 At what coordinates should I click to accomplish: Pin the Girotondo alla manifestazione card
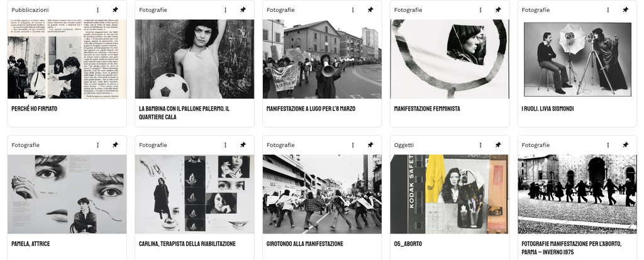coord(370,145)
